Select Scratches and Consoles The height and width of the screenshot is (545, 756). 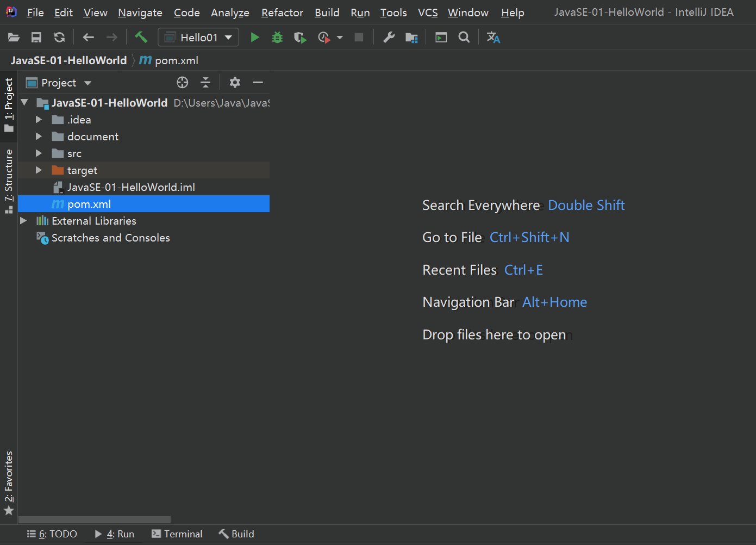(x=144, y=238)
